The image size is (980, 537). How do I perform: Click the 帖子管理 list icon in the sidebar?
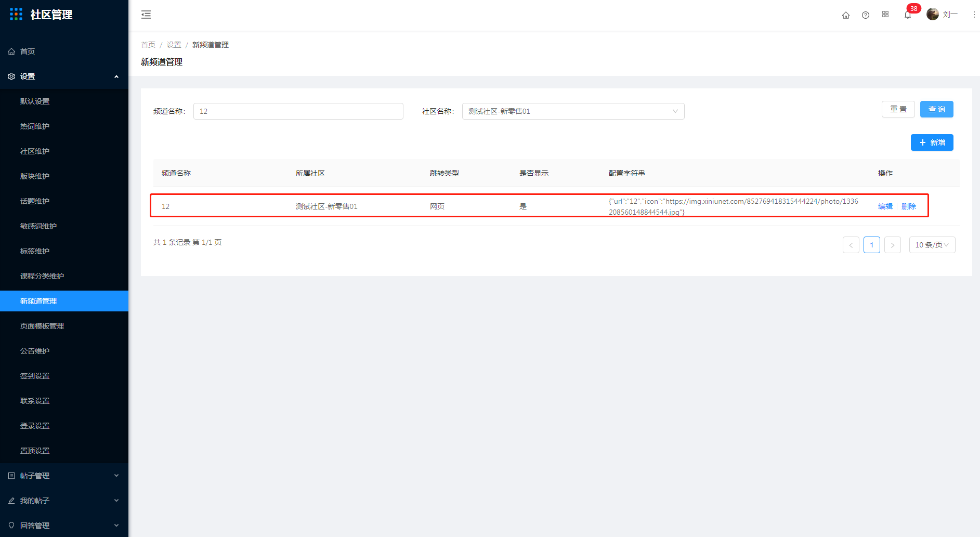coord(11,476)
